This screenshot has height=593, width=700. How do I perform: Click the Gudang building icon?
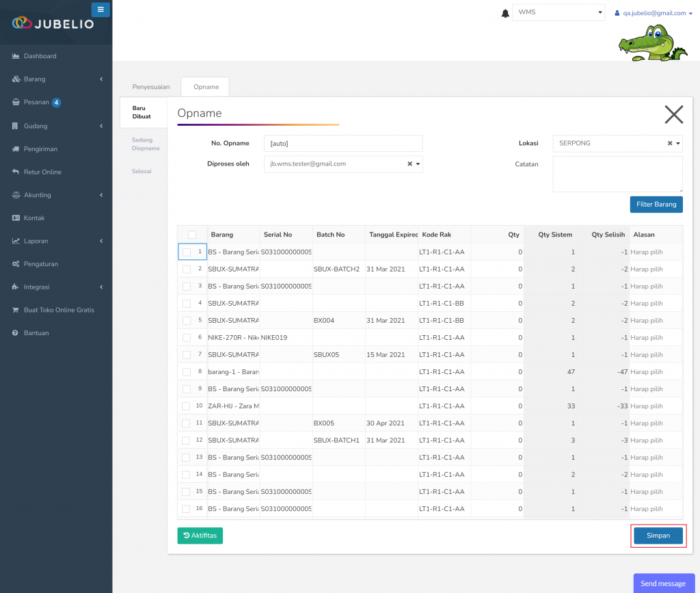pyautogui.click(x=15, y=126)
